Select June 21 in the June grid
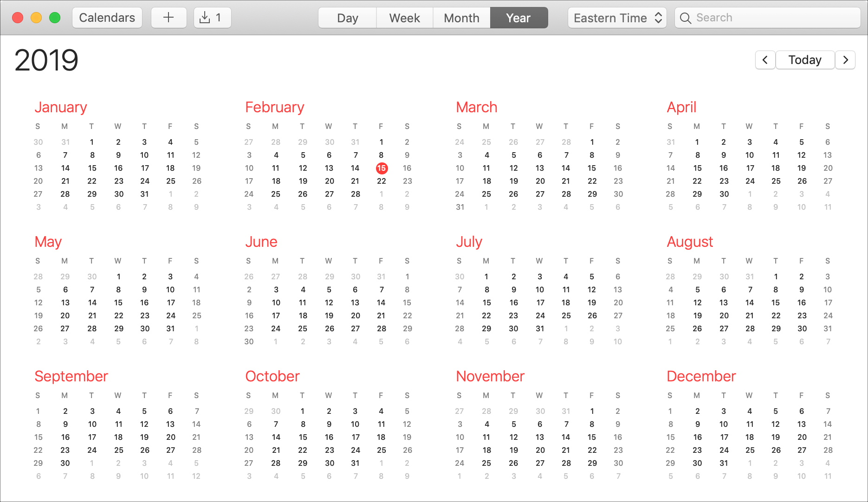Image resolution: width=868 pixels, height=502 pixels. pyautogui.click(x=381, y=315)
